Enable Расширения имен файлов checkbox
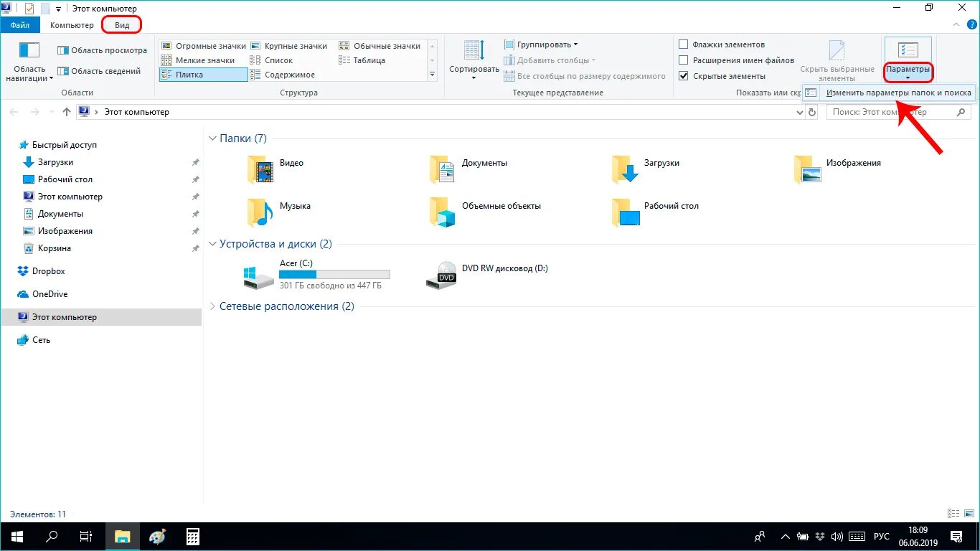Viewport: 980px width, 551px height. tap(684, 60)
